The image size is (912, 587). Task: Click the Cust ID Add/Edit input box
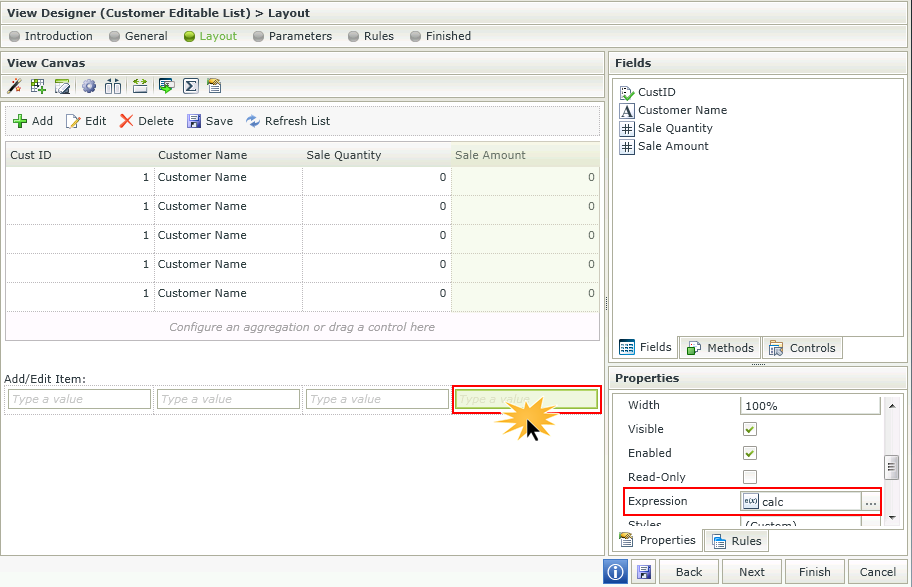click(79, 399)
